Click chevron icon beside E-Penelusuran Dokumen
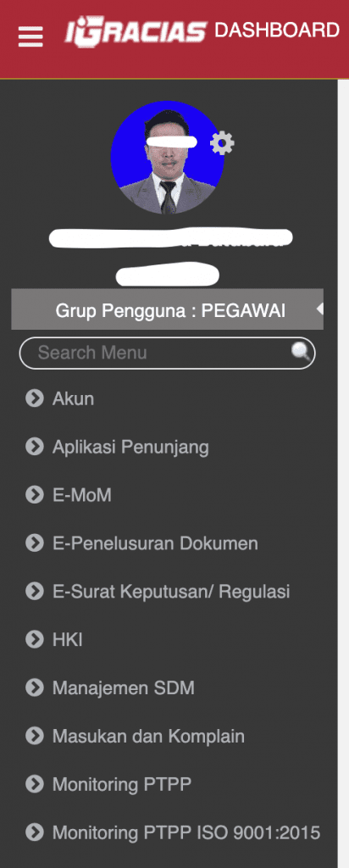The width and height of the screenshot is (349, 868). (34, 543)
